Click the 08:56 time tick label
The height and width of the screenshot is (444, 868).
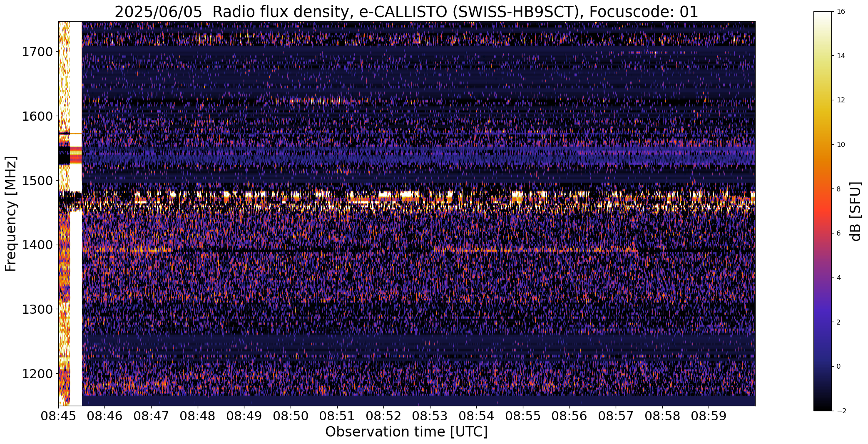click(x=570, y=416)
